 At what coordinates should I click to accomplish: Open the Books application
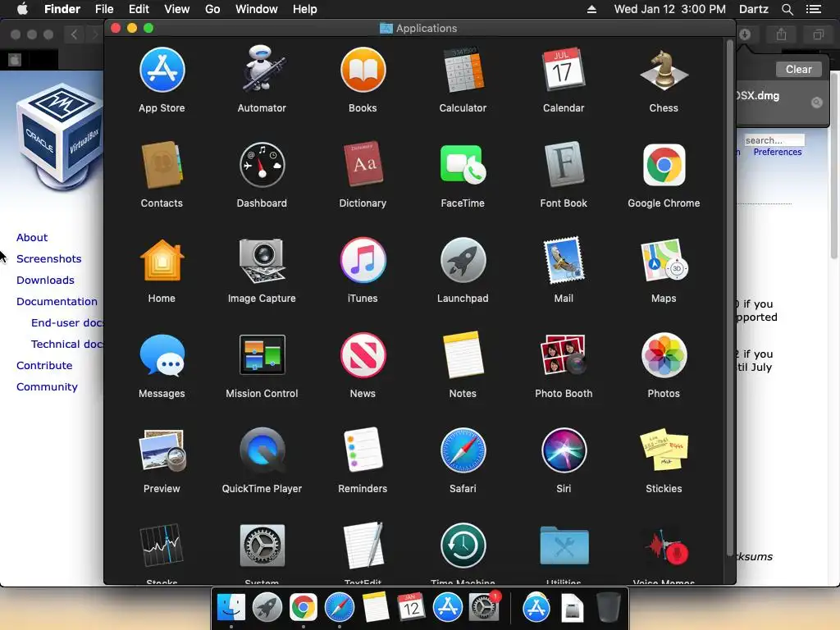(363, 71)
